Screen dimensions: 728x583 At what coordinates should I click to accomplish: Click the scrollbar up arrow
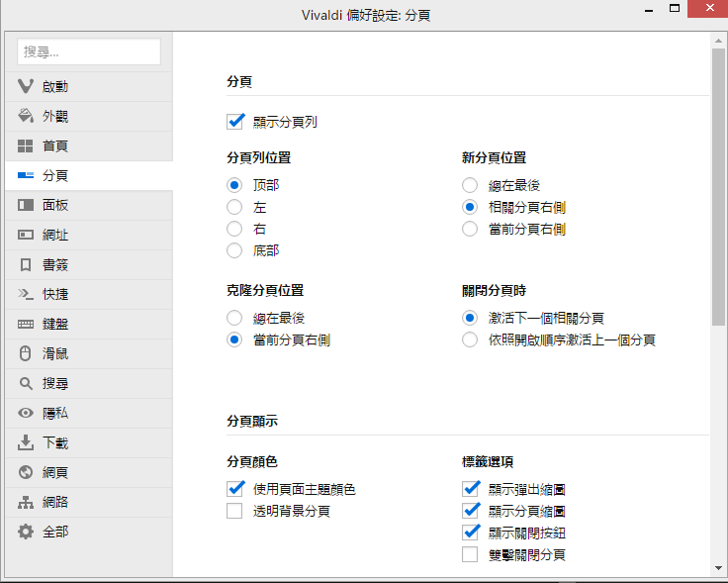[x=718, y=41]
